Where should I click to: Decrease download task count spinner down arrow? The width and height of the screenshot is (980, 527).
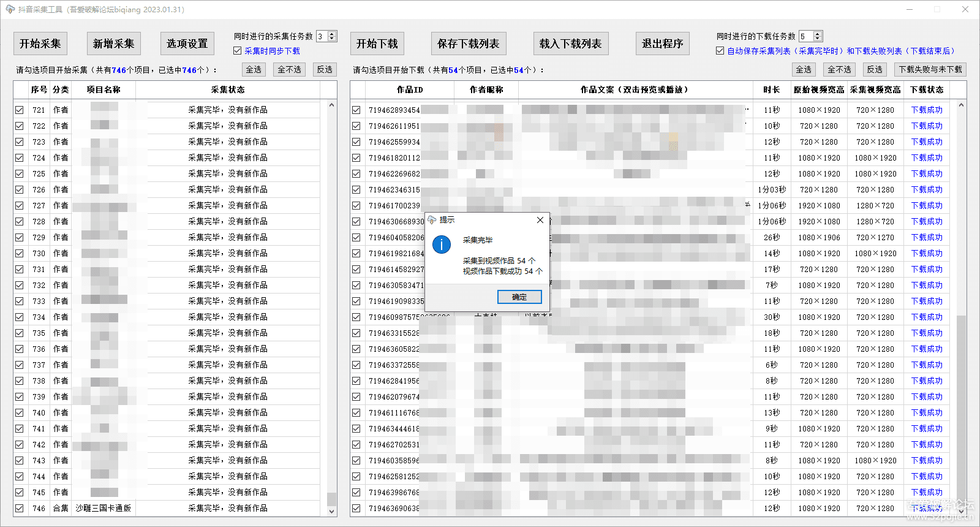point(818,39)
